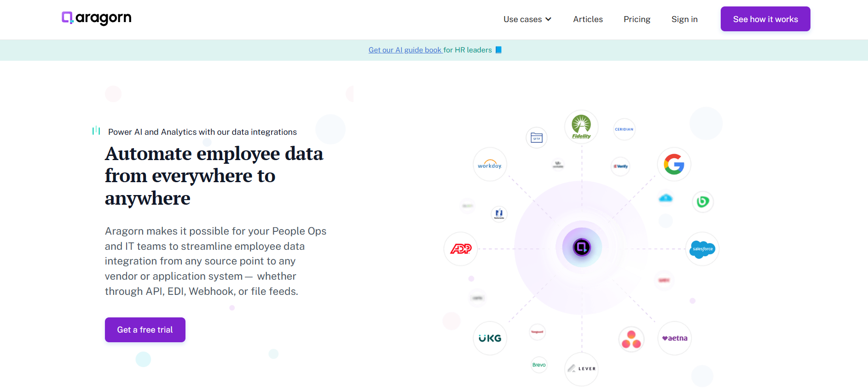Select the small blue cloud icon

pos(665,198)
